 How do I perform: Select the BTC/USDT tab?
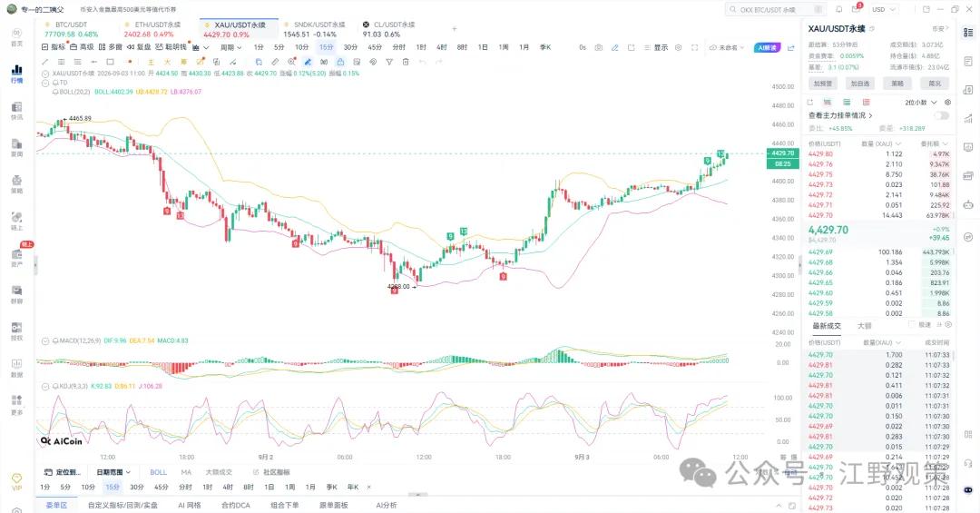click(x=72, y=29)
